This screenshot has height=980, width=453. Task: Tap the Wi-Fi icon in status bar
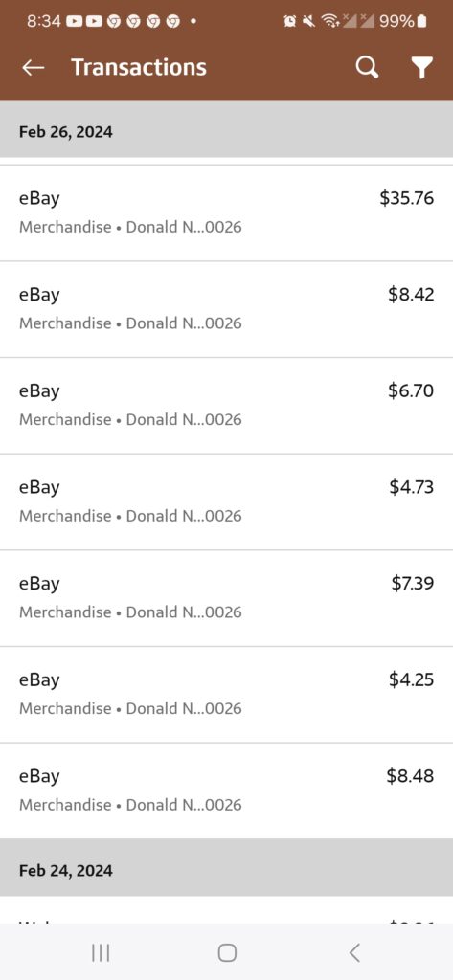pos(329,21)
